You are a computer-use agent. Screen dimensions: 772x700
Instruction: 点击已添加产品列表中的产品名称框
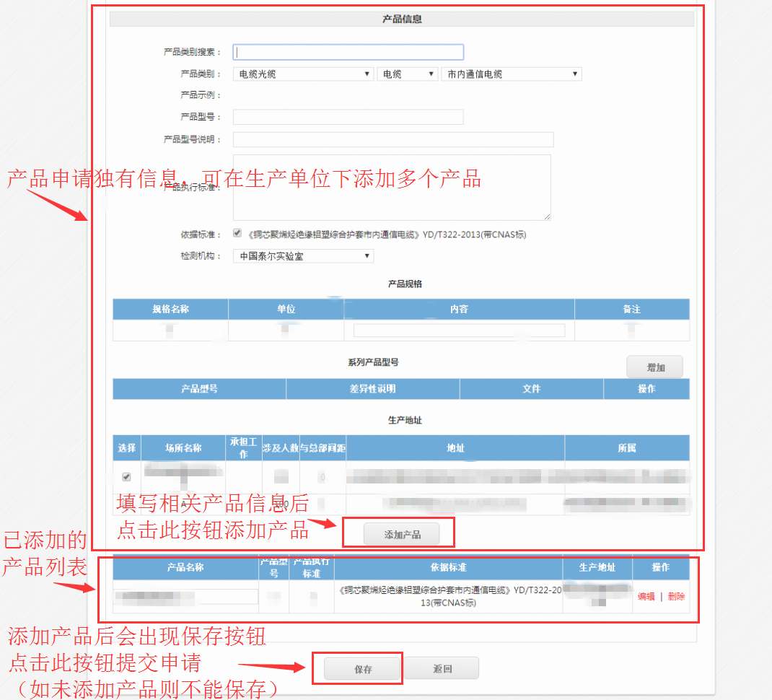click(185, 597)
